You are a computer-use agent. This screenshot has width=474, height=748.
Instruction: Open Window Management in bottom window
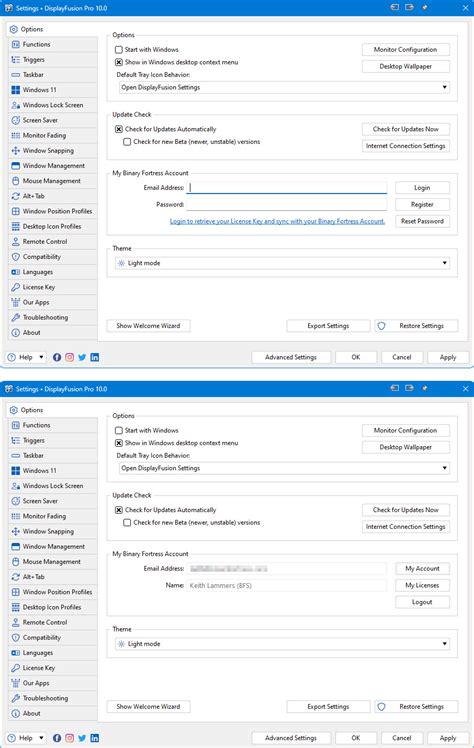pos(52,547)
